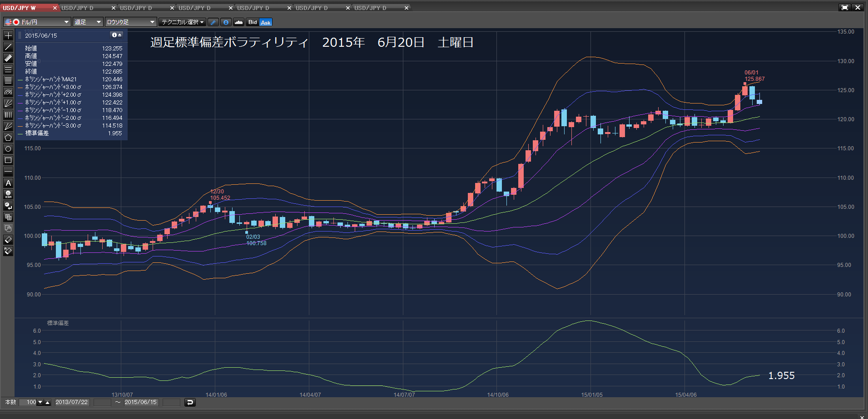This screenshot has height=419, width=868.
Task: Click the 2013/07/22 start date field
Action: tap(72, 402)
